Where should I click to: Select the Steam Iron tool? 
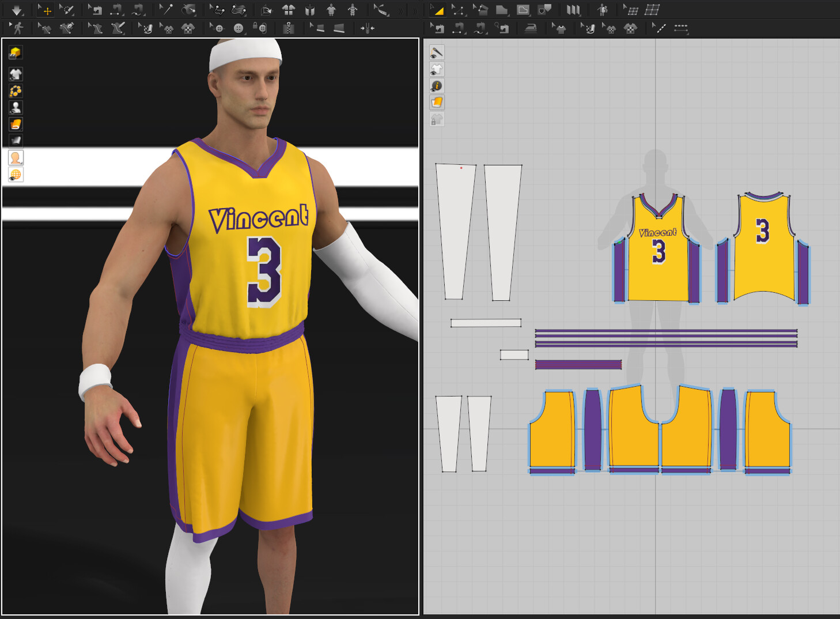tap(530, 27)
